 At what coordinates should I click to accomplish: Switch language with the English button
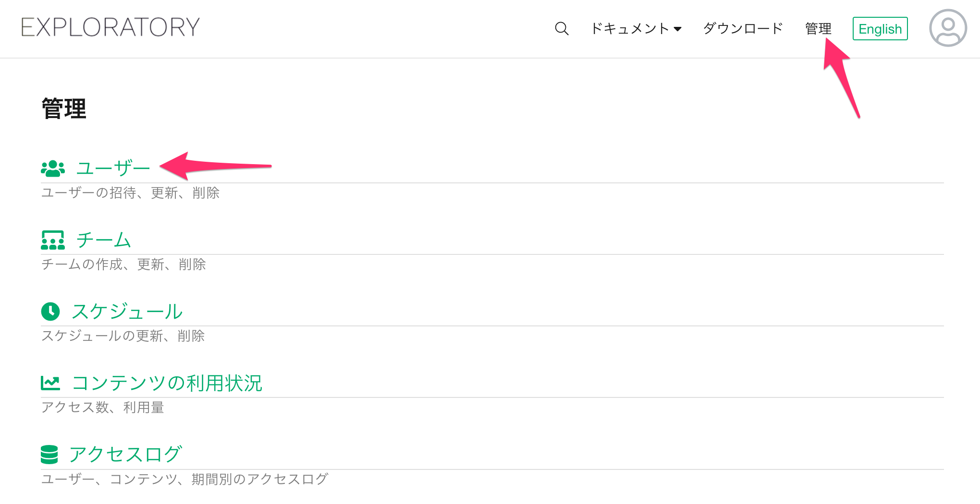tap(880, 29)
